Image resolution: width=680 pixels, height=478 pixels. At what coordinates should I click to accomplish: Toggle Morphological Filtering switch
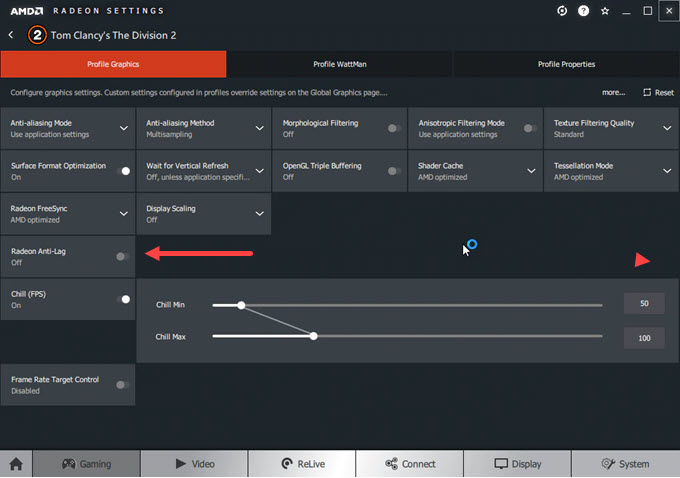pyautogui.click(x=394, y=128)
